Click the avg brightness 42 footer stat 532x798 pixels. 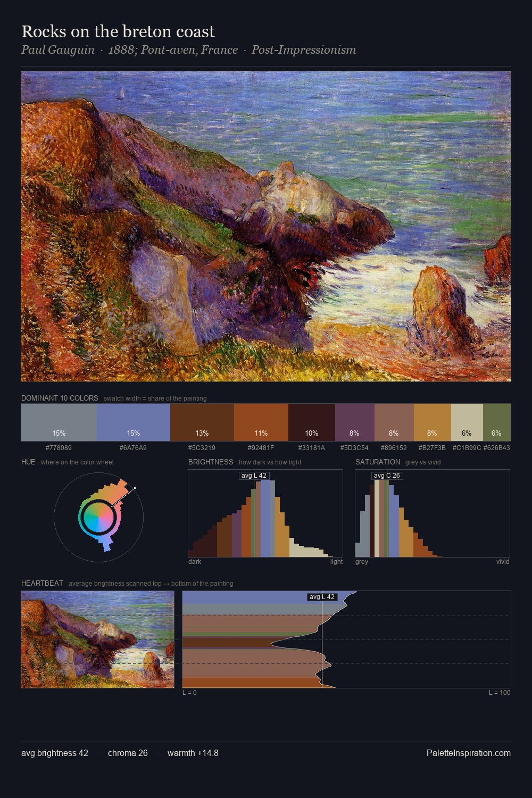[x=55, y=753]
